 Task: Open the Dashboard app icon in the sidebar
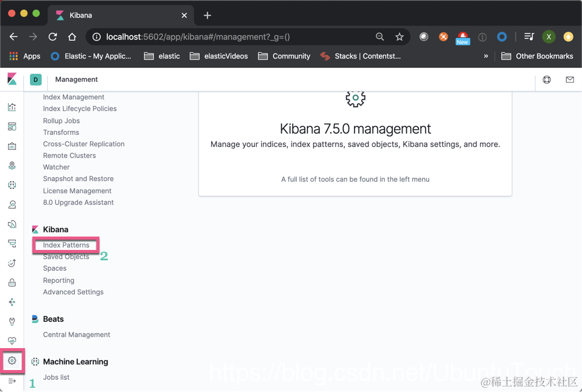pyautogui.click(x=12, y=126)
